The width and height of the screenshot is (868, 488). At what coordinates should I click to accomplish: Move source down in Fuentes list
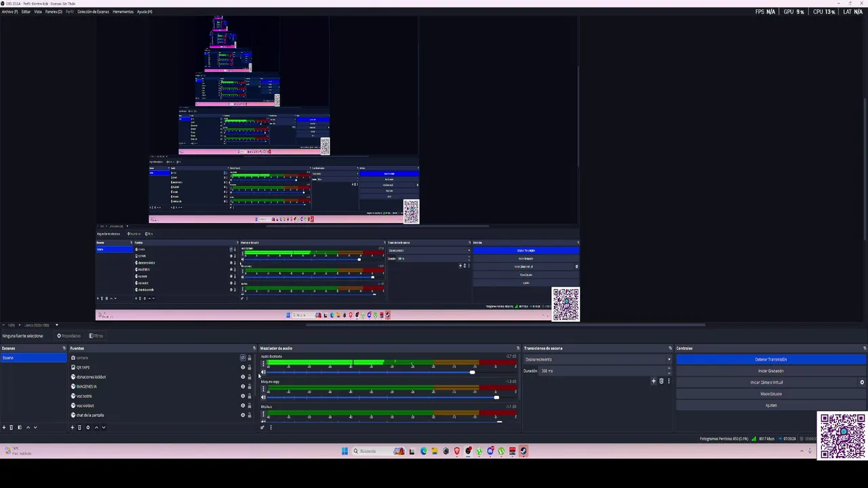point(103,428)
